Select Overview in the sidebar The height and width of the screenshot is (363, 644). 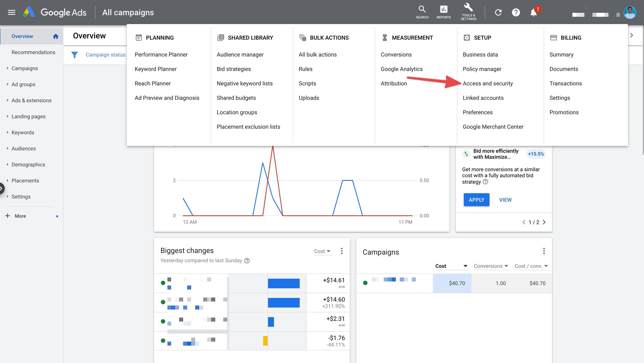tap(22, 36)
